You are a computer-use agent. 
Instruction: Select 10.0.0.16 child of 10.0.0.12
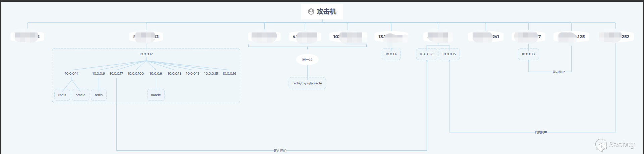click(x=229, y=73)
